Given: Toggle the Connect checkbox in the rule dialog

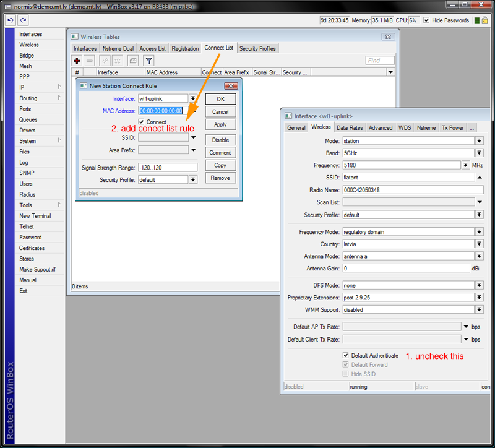Looking at the screenshot, I should click(x=141, y=122).
